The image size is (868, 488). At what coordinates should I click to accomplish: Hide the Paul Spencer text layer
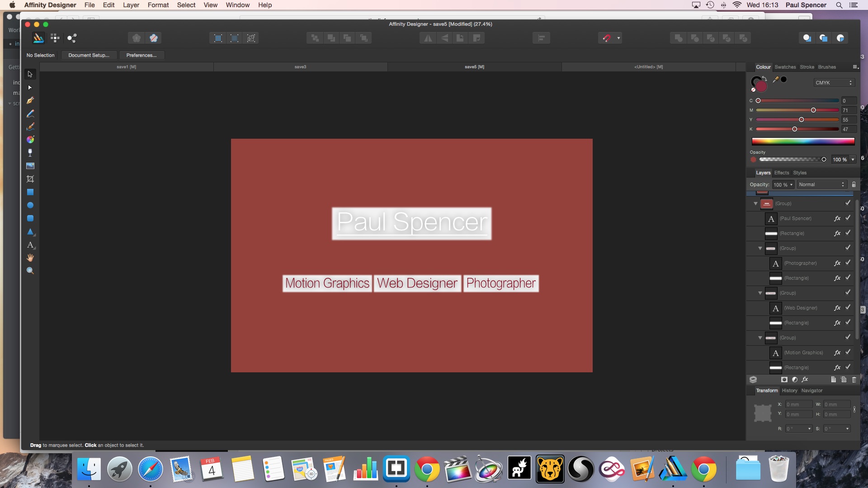point(848,218)
